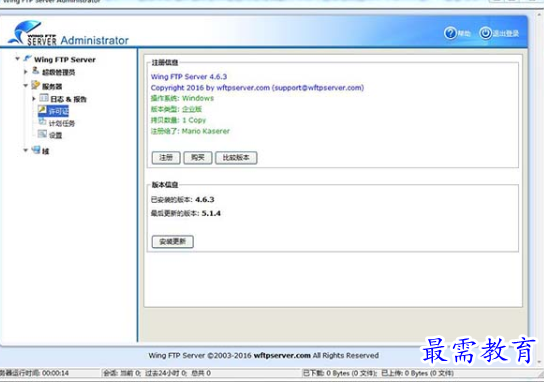Open 计划任务 label in the tree

[x=62, y=124]
